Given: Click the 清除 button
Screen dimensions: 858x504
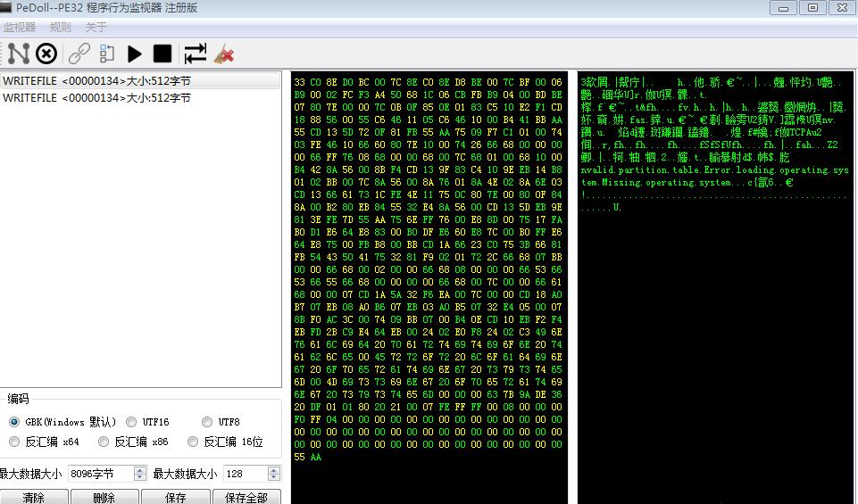Looking at the screenshot, I should 34,497.
